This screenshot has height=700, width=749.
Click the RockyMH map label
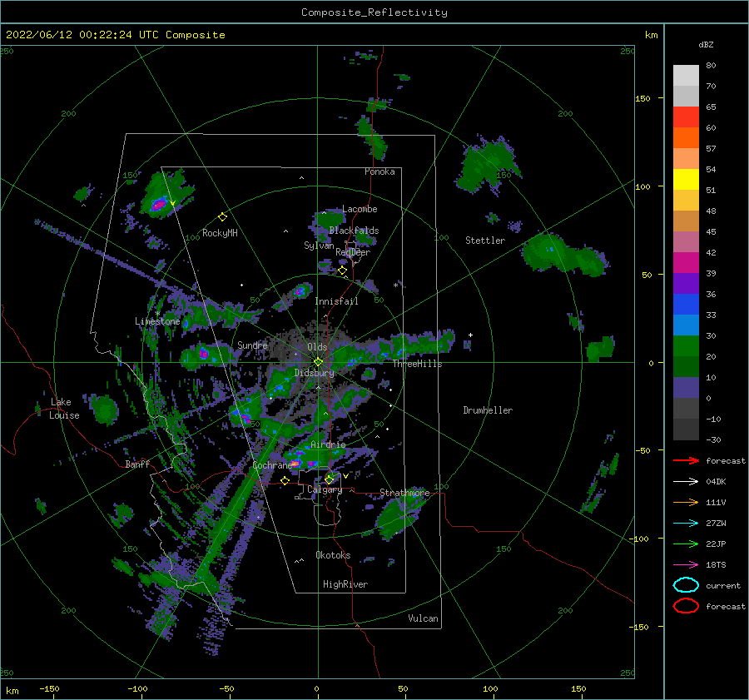pyautogui.click(x=220, y=233)
